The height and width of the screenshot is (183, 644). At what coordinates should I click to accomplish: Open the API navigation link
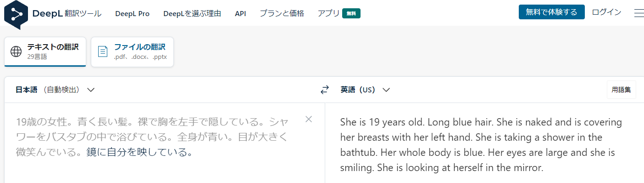point(240,14)
